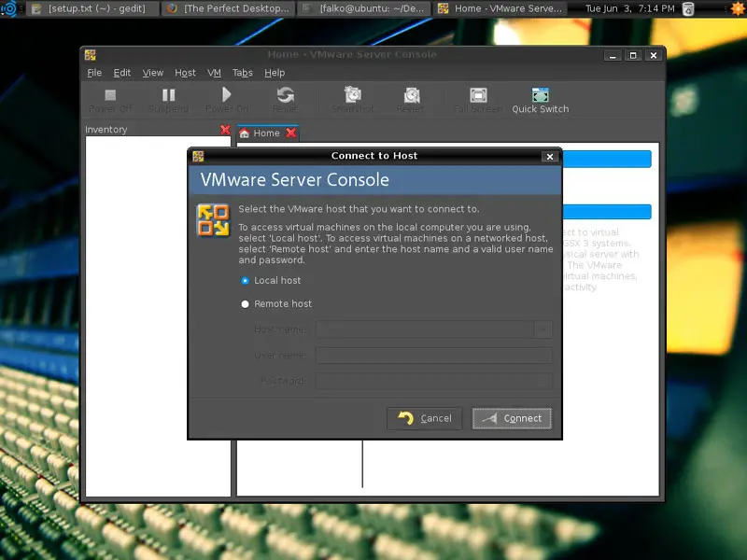Click the Password input field
This screenshot has height=560, width=747.
[434, 381]
